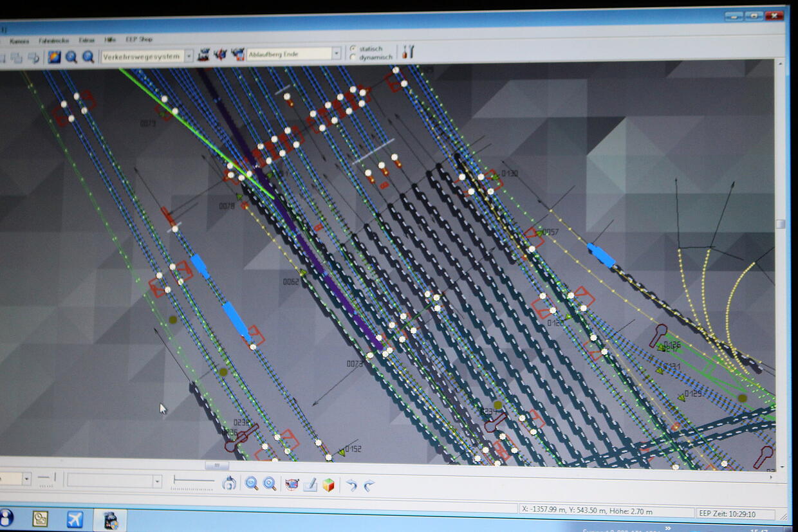
Task: Click the copy icon at toolbar left
Action: click(16, 58)
